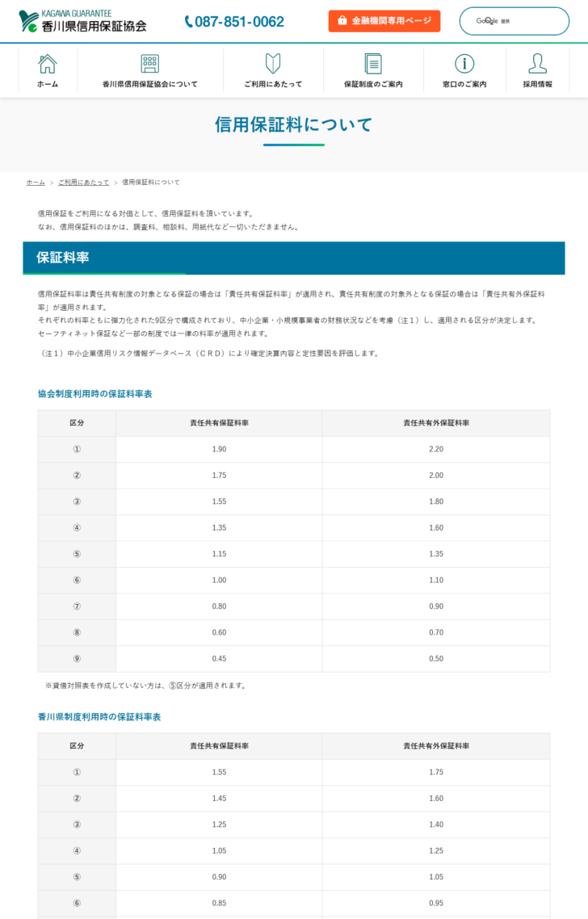
Task: Click the ※貸借対照表 footnote text
Action: click(x=146, y=686)
